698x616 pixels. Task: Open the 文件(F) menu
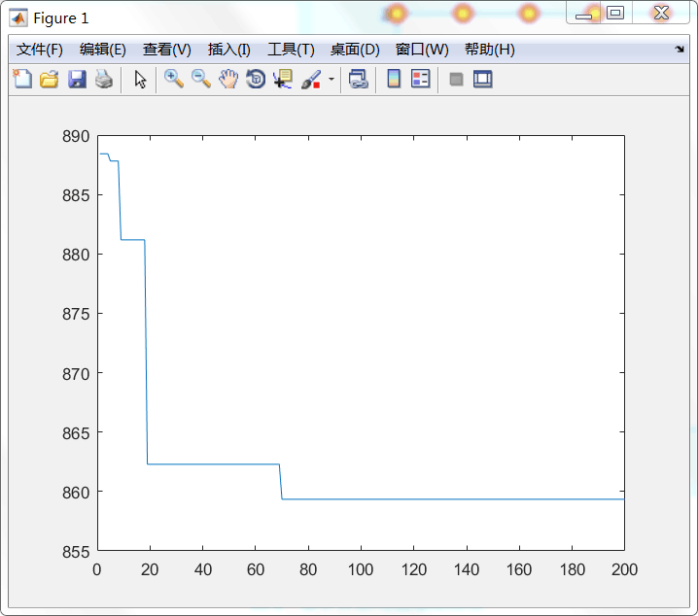(39, 50)
